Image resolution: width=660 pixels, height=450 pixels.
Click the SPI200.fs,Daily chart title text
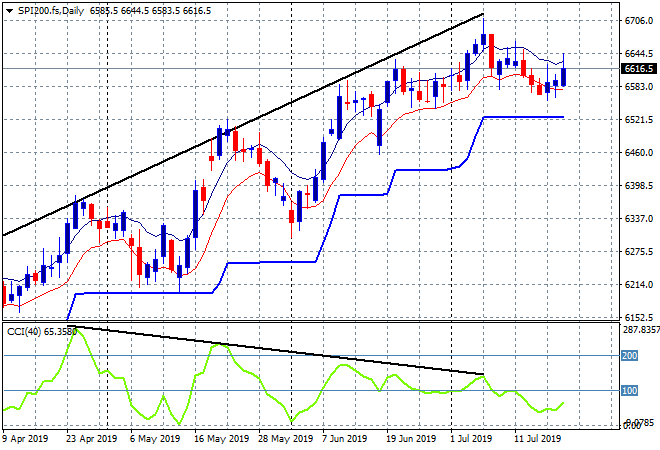[x=51, y=11]
